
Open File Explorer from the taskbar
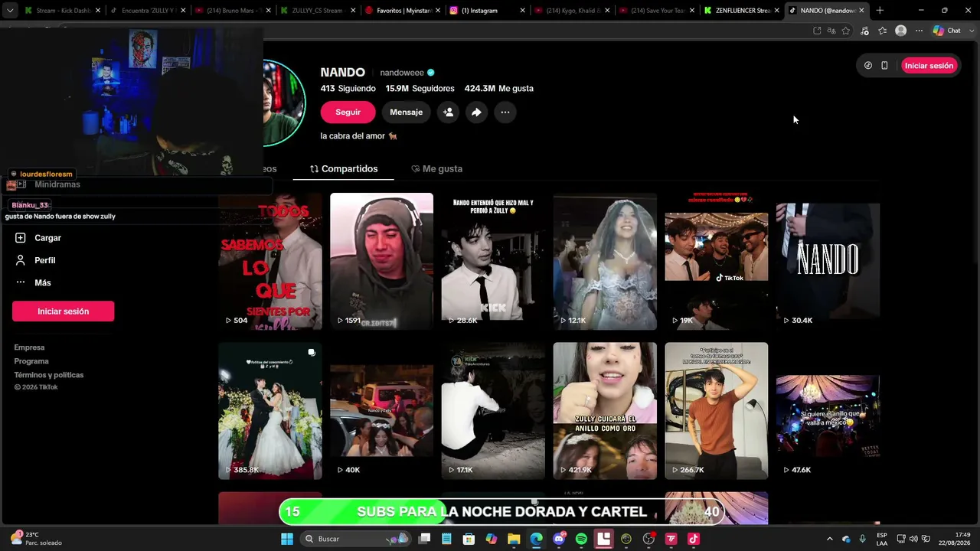click(514, 539)
